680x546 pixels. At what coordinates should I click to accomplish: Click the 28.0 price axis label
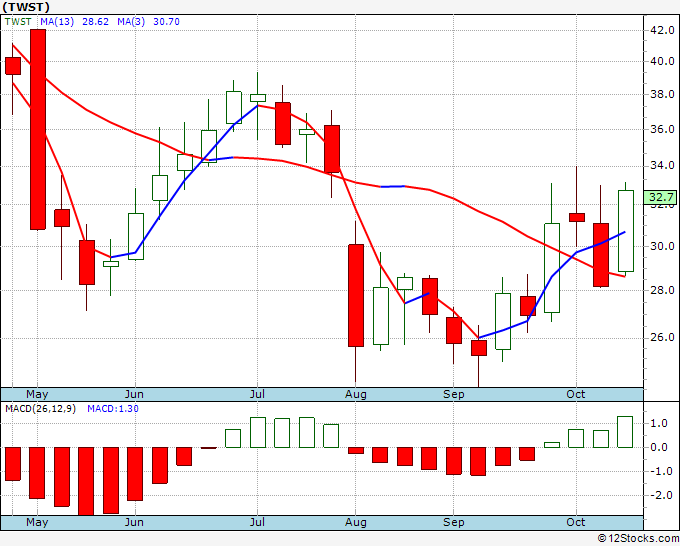click(x=663, y=290)
